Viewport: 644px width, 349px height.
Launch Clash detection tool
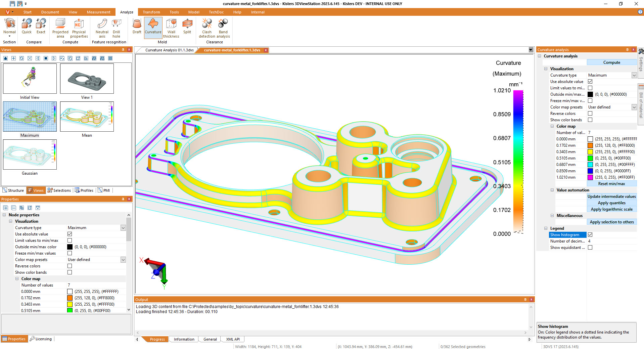pos(206,28)
